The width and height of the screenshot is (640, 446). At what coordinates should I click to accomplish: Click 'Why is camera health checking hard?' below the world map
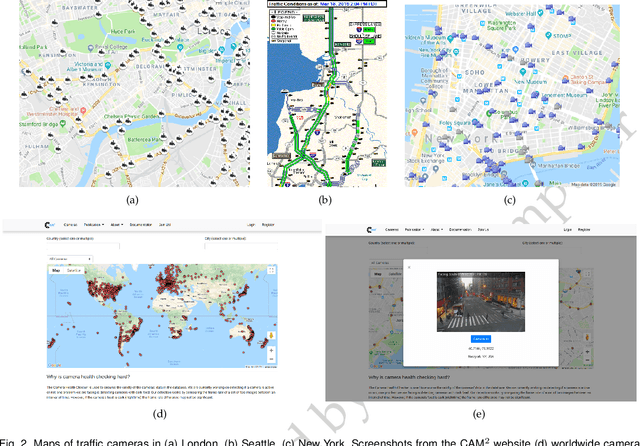[88, 377]
